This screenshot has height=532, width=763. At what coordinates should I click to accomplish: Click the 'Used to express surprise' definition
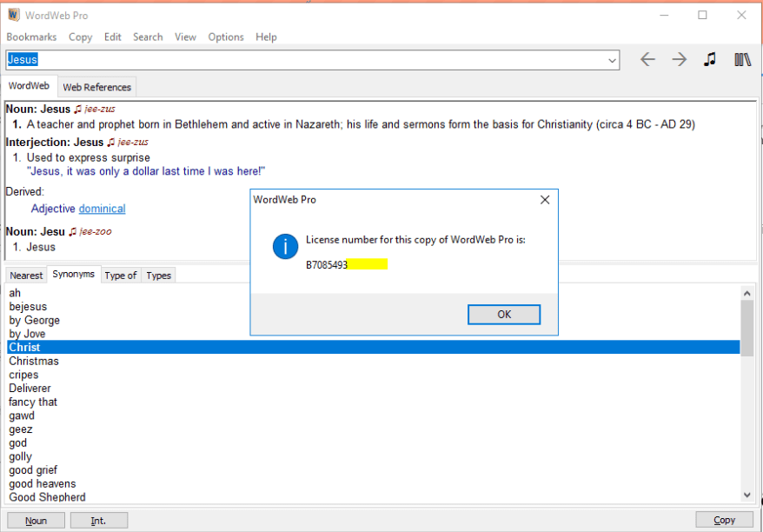tap(88, 157)
